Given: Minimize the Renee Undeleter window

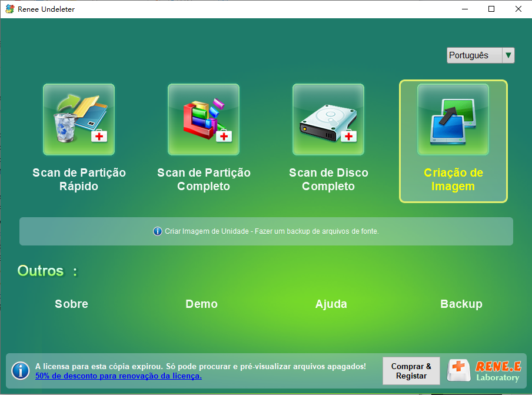Looking at the screenshot, I should (465, 9).
